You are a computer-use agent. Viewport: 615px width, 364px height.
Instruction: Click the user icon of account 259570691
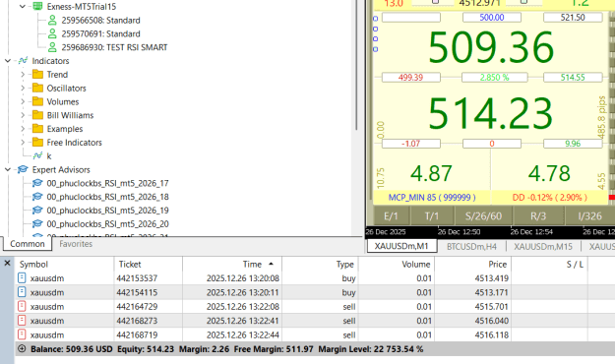click(52, 33)
